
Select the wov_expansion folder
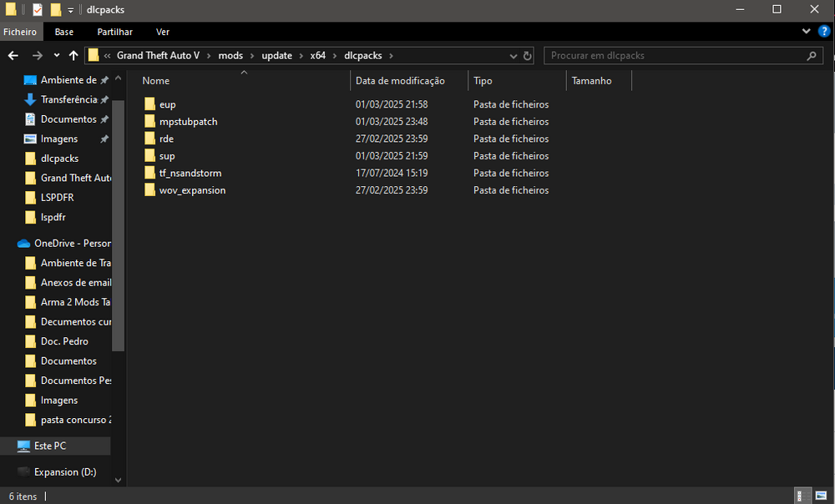[192, 190]
